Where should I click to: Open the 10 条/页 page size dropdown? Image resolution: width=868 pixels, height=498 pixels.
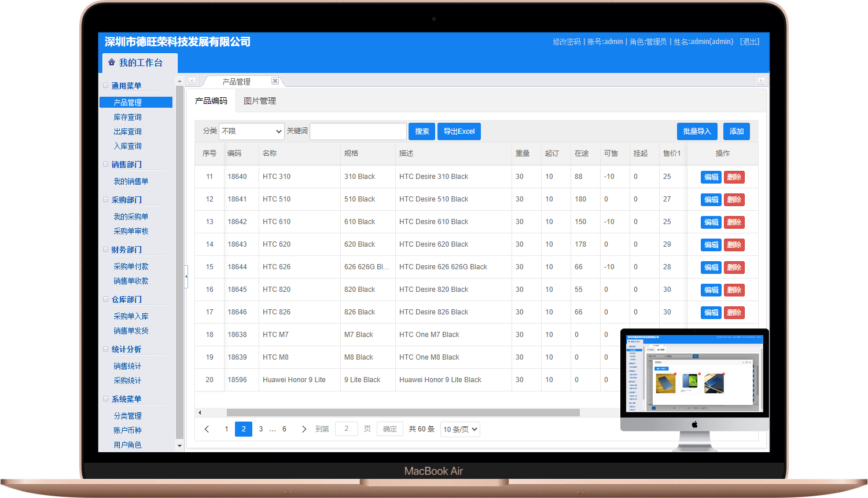click(460, 429)
